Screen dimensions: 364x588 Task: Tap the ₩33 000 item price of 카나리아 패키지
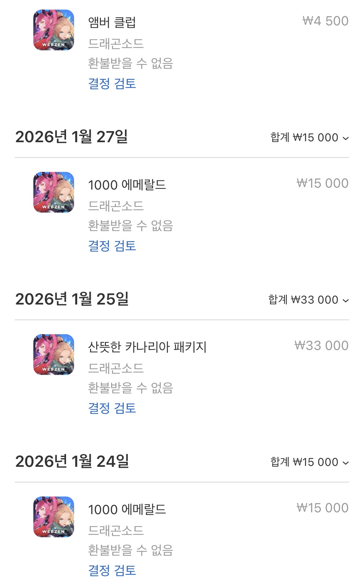point(321,346)
